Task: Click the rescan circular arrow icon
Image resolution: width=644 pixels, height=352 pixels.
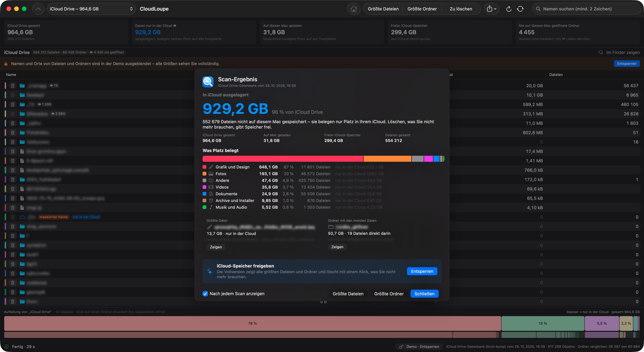Action: point(509,9)
